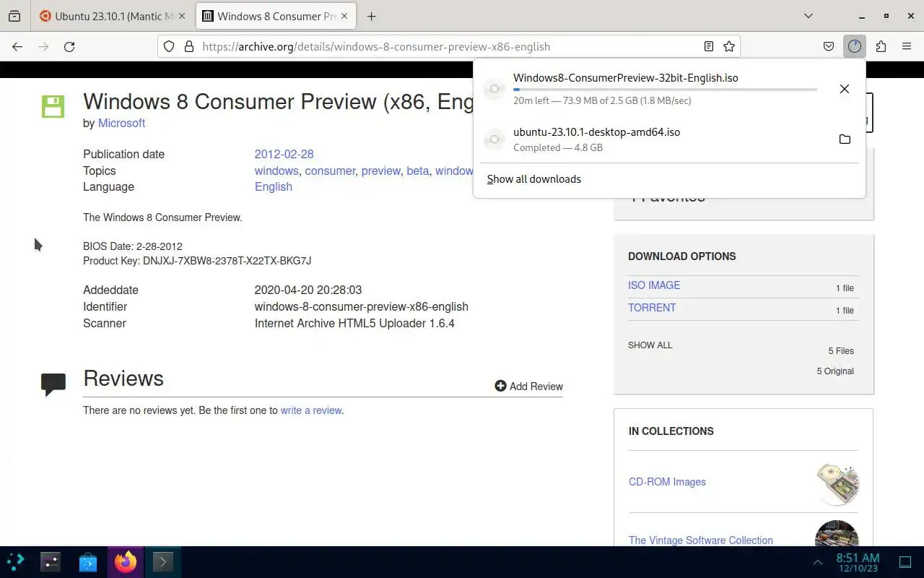Click the tracking protection shield icon
This screenshot has height=578, width=924.
click(x=169, y=46)
